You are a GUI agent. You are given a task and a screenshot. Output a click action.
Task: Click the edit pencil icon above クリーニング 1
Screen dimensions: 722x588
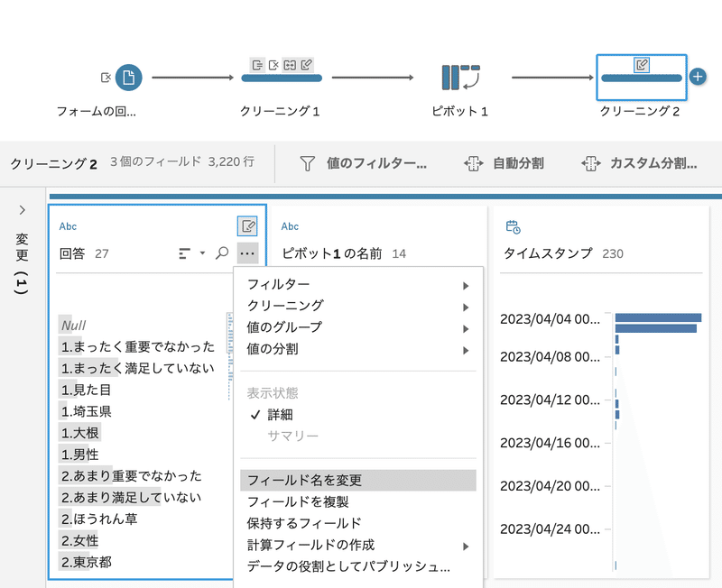tap(306, 65)
